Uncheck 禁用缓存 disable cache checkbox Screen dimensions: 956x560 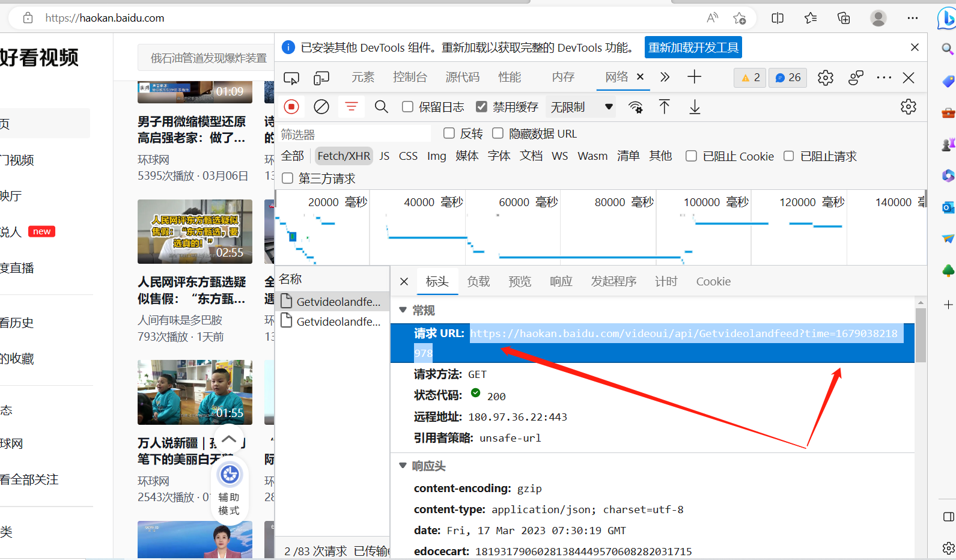[x=481, y=107]
